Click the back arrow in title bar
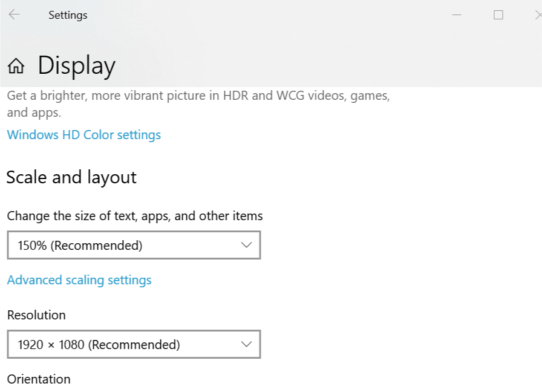The height and width of the screenshot is (392, 542). [x=15, y=15]
